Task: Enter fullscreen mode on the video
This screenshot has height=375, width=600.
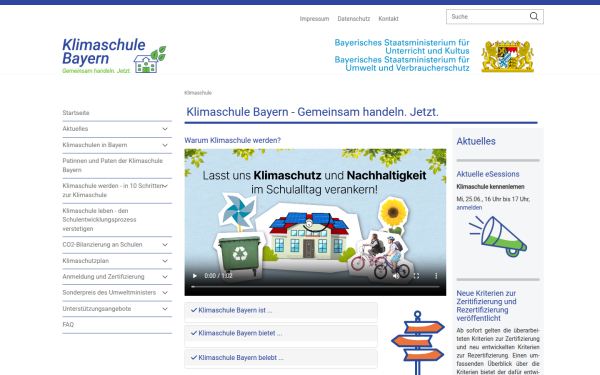Action: [x=416, y=276]
